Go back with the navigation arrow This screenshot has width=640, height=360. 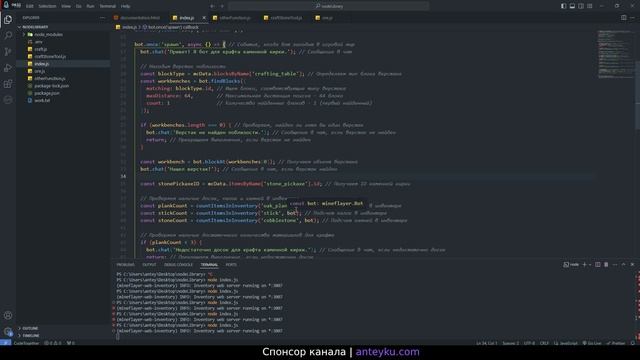click(212, 6)
